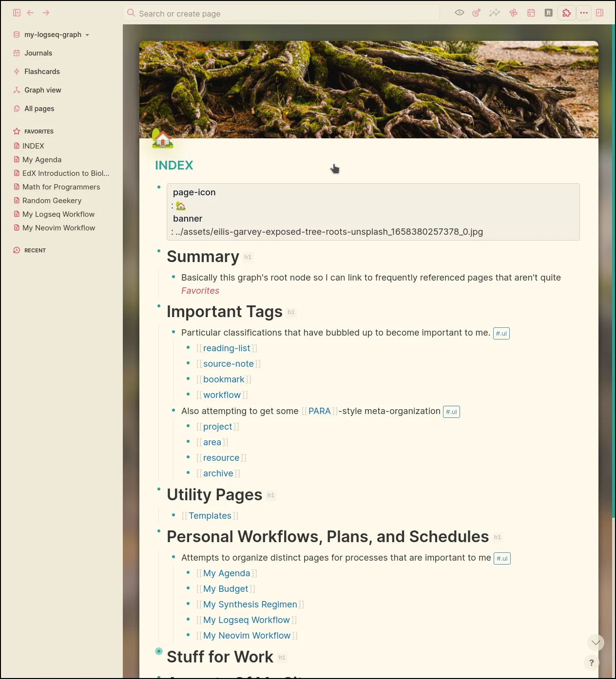This screenshot has width=616, height=679.
Task: Collapse the left sidebar panel
Action: click(x=17, y=13)
